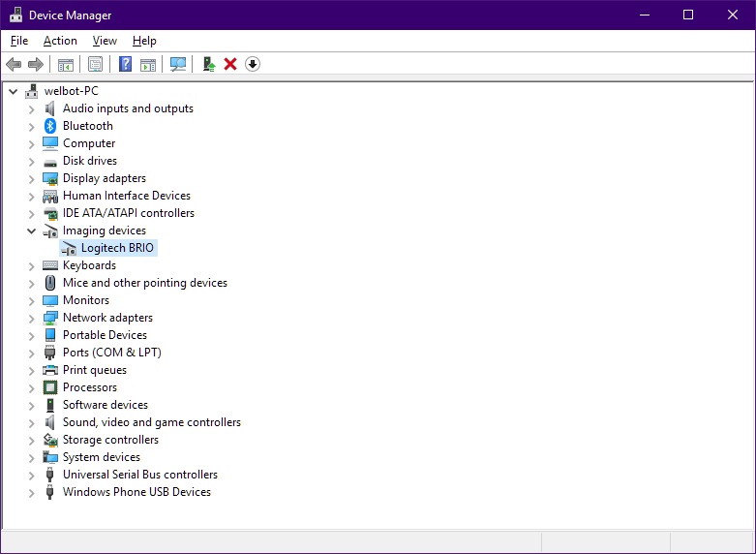Image resolution: width=756 pixels, height=554 pixels.
Task: Expand Sound, video and game controllers chevron
Action: pos(31,423)
